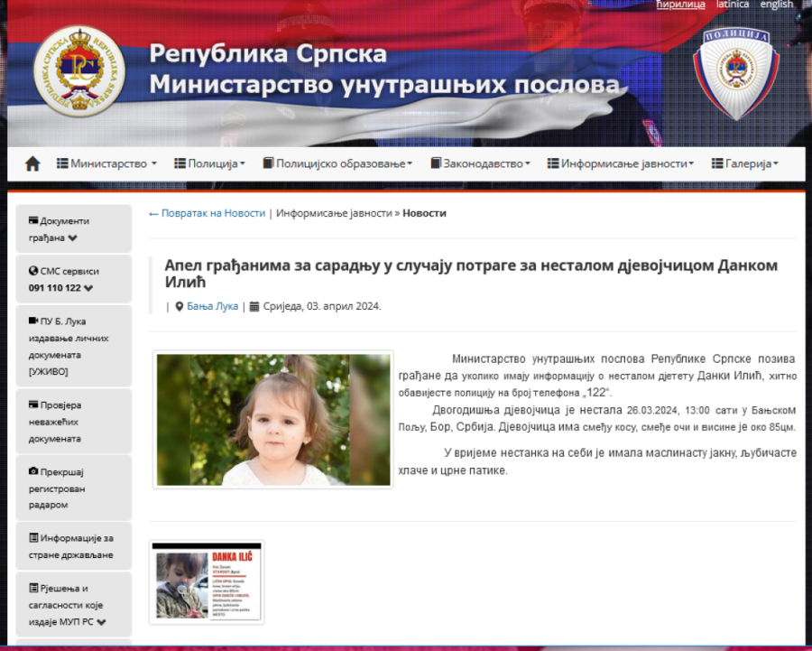
Task: Expand the Полицијско образовање dropdown menu
Action: [337, 163]
